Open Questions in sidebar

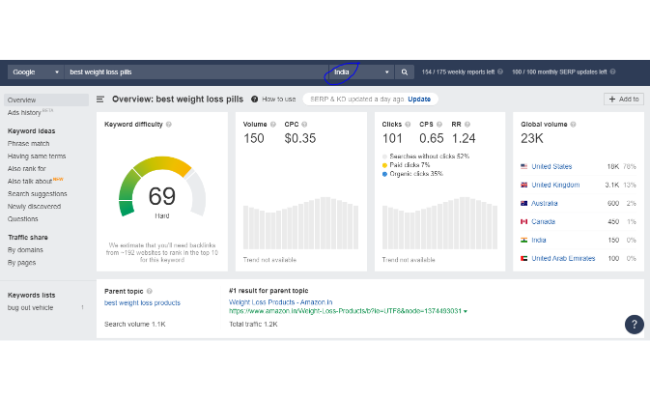(23, 219)
